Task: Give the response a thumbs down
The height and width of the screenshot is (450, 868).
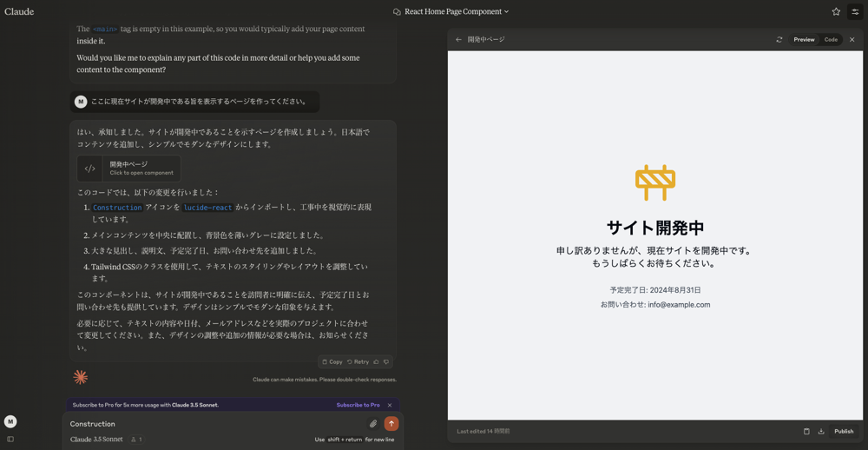Action: click(x=386, y=362)
